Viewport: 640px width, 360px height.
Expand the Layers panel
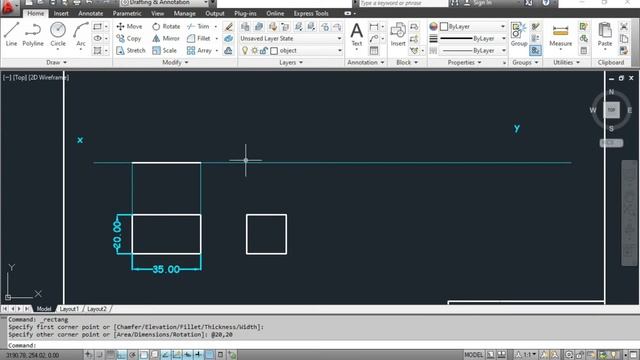click(291, 62)
